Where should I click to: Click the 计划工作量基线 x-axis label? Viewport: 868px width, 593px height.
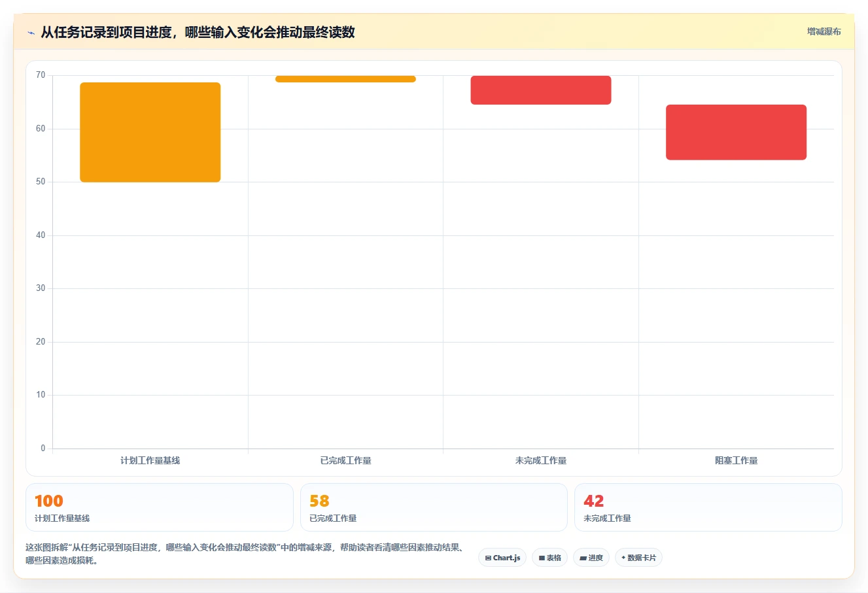[150, 460]
